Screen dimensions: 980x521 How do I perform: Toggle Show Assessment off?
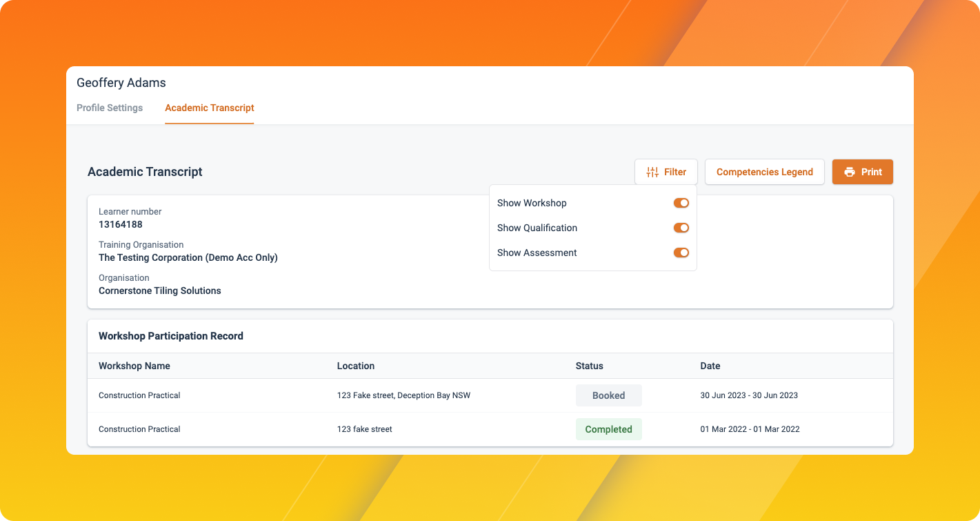pyautogui.click(x=681, y=253)
